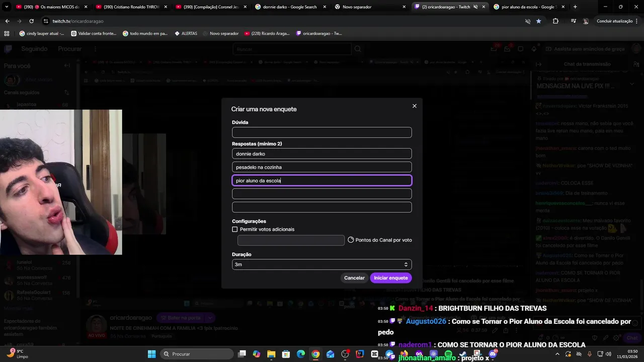Reload the Twitch page
644x362 pixels.
click(31, 21)
